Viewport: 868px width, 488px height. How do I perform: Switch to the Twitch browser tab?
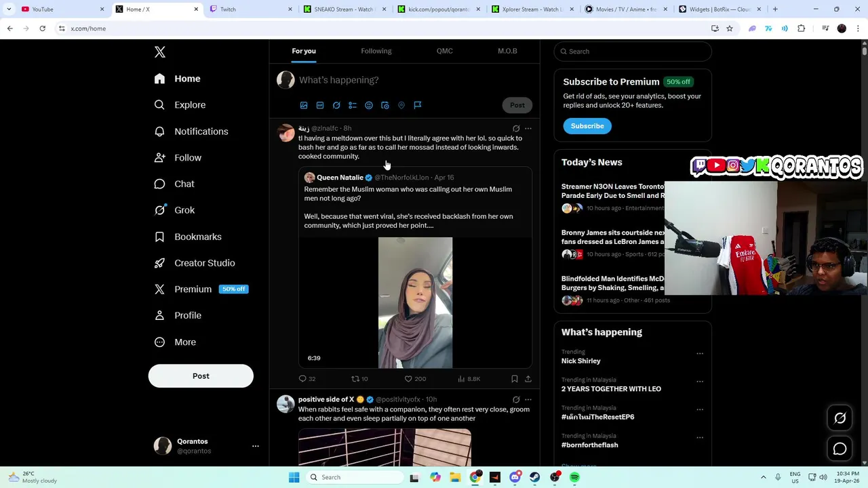[251, 9]
